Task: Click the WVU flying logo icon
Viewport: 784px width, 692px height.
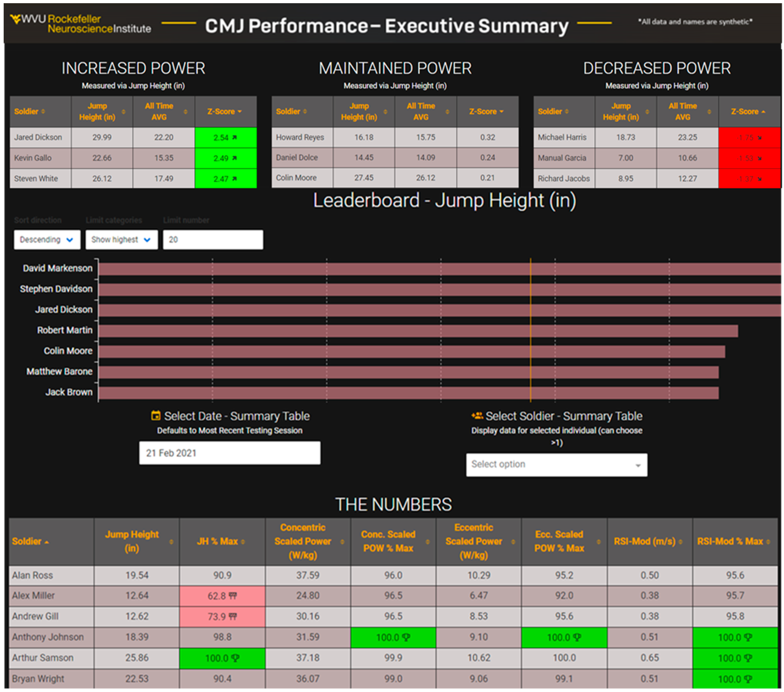Action: (x=15, y=19)
